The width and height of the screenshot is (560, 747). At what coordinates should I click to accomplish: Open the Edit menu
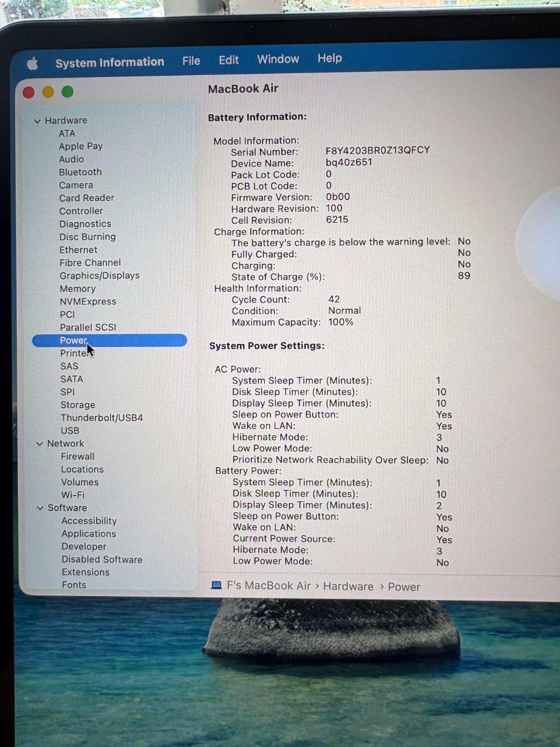(x=229, y=60)
